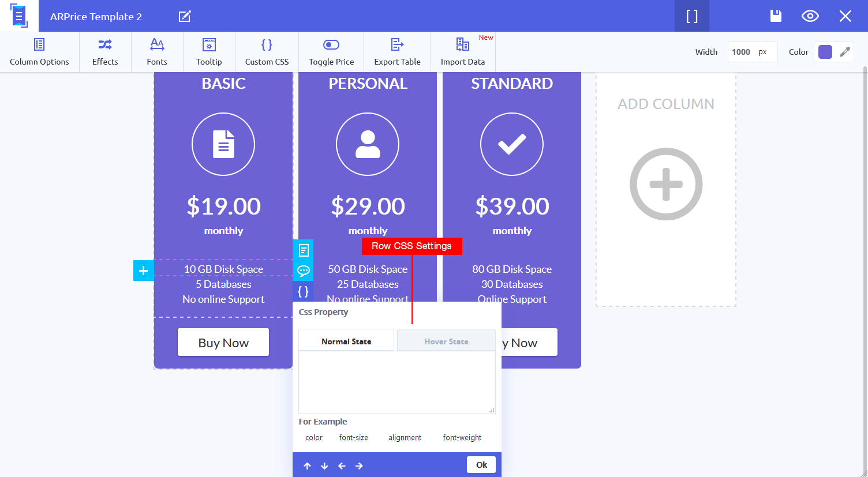Open the Effects settings

tap(105, 52)
